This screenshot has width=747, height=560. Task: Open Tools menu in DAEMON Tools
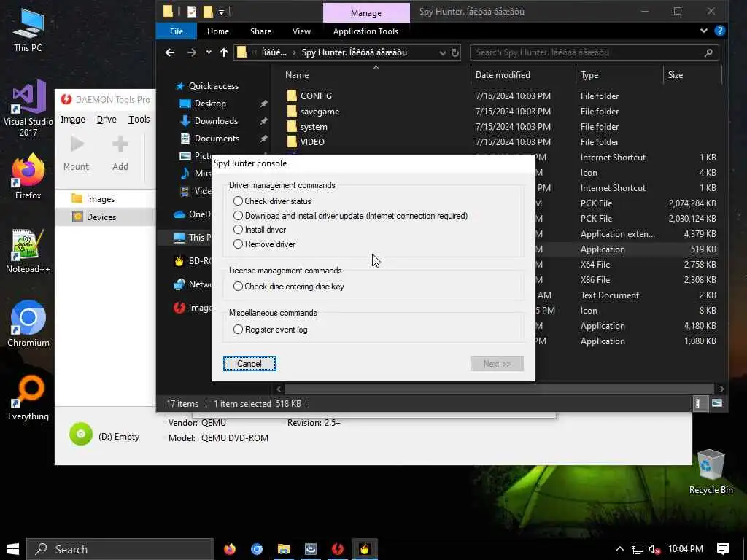[x=139, y=120]
